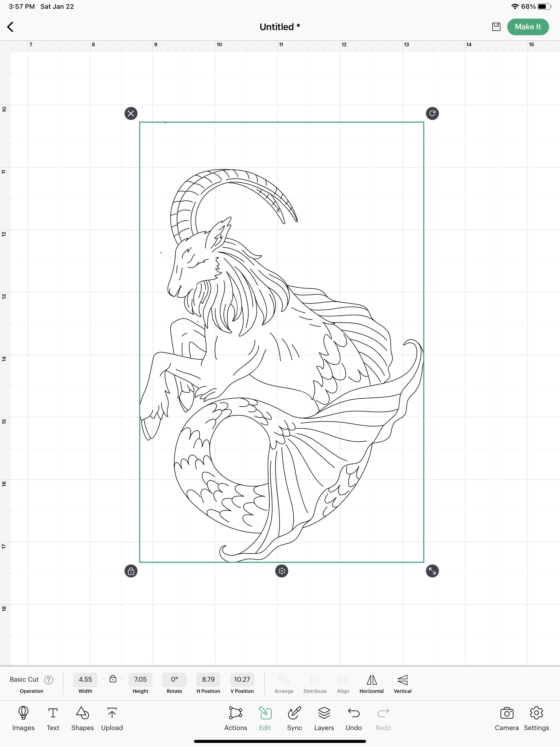Go back using the top-left chevron
Screen dimensions: 560x747
[10, 27]
